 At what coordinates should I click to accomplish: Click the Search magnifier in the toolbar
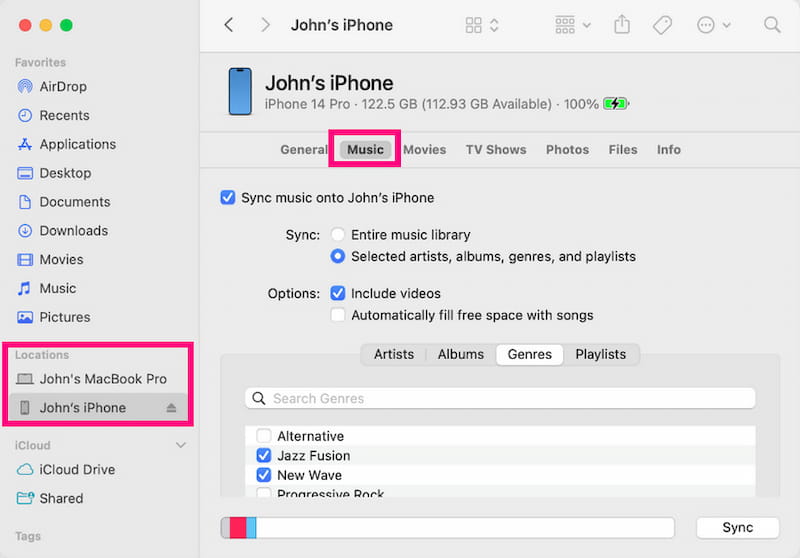tap(772, 24)
